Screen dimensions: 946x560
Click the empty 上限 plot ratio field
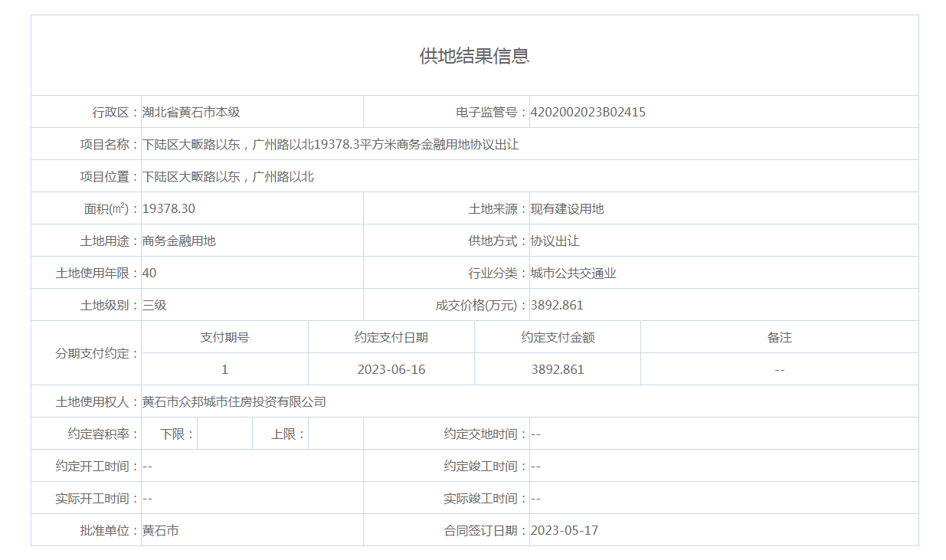tap(336, 434)
